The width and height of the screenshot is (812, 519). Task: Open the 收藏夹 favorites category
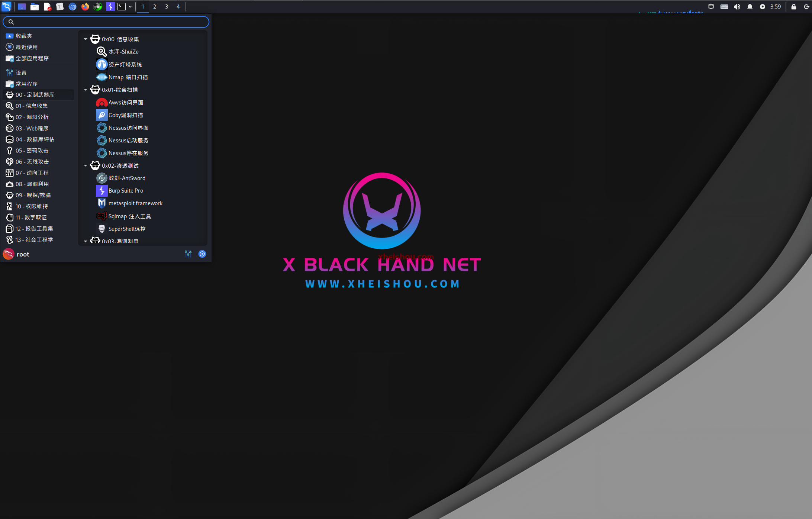point(39,36)
